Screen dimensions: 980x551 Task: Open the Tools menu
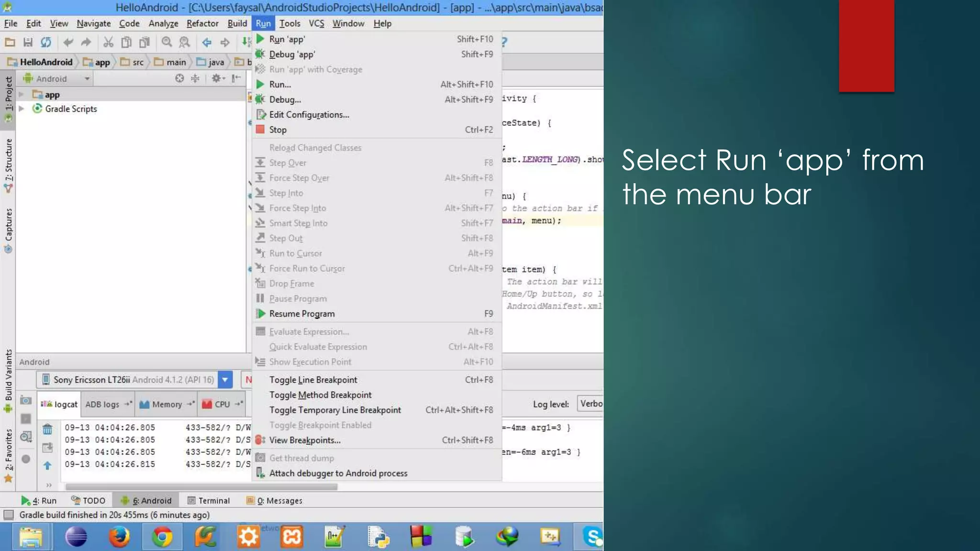point(290,23)
